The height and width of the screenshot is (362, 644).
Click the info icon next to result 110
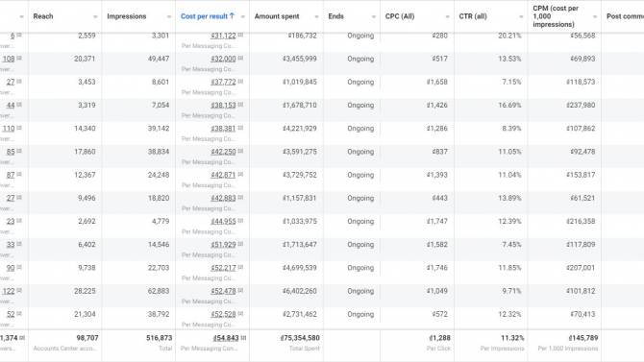[x=19, y=128]
